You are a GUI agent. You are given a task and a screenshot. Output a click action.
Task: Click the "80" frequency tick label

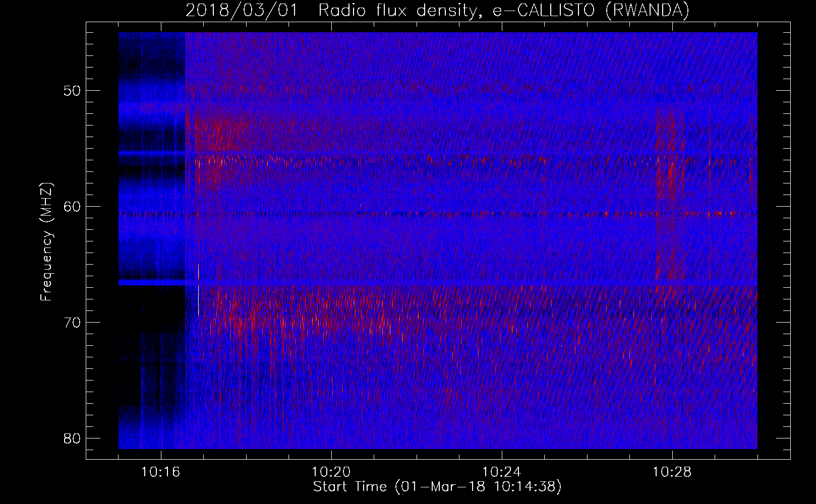[x=73, y=438]
